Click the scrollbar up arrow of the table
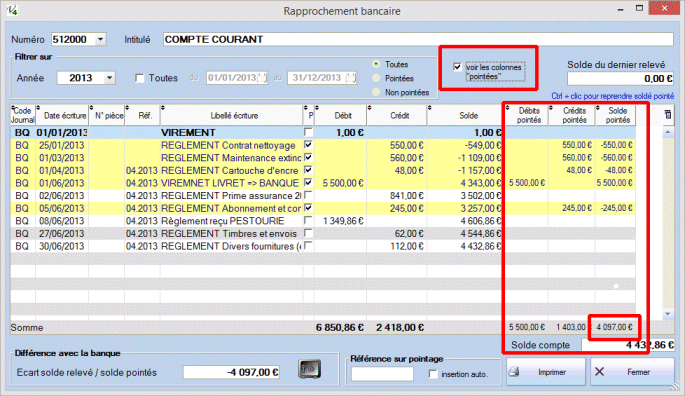 coord(668,132)
